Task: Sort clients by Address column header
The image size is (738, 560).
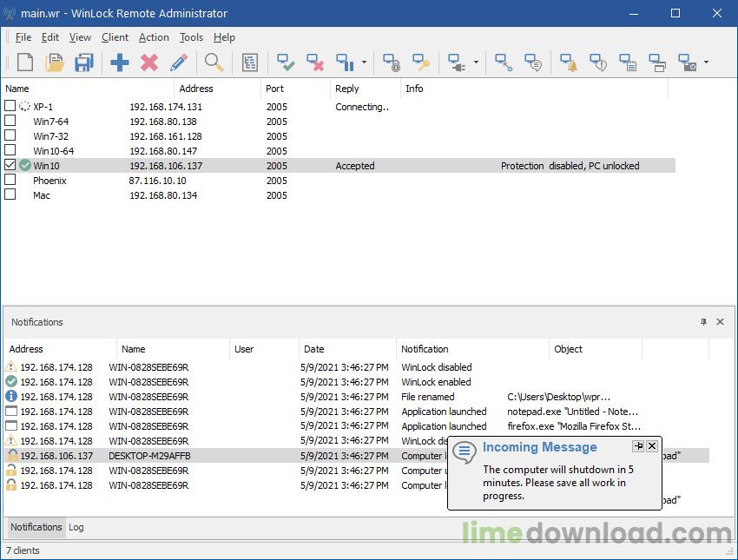Action: click(x=217, y=89)
